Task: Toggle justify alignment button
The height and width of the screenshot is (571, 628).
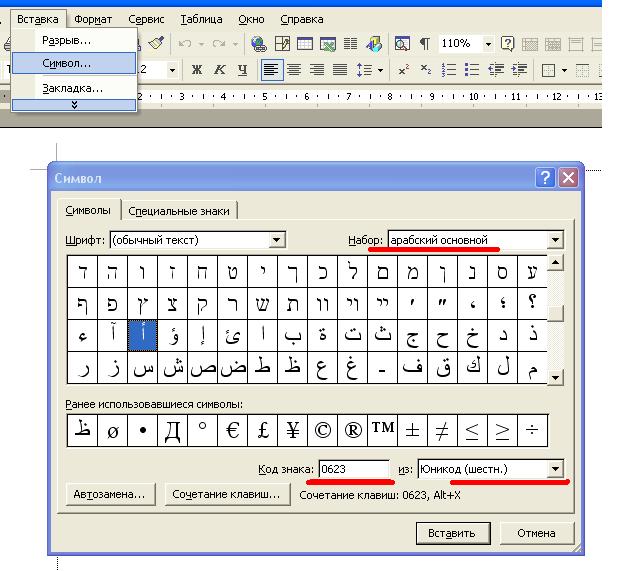Action: 340,70
